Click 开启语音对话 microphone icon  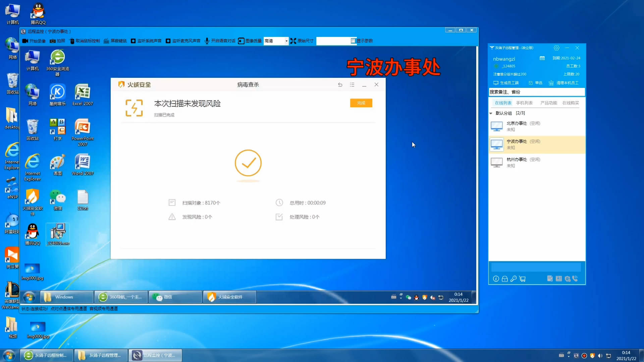[207, 41]
